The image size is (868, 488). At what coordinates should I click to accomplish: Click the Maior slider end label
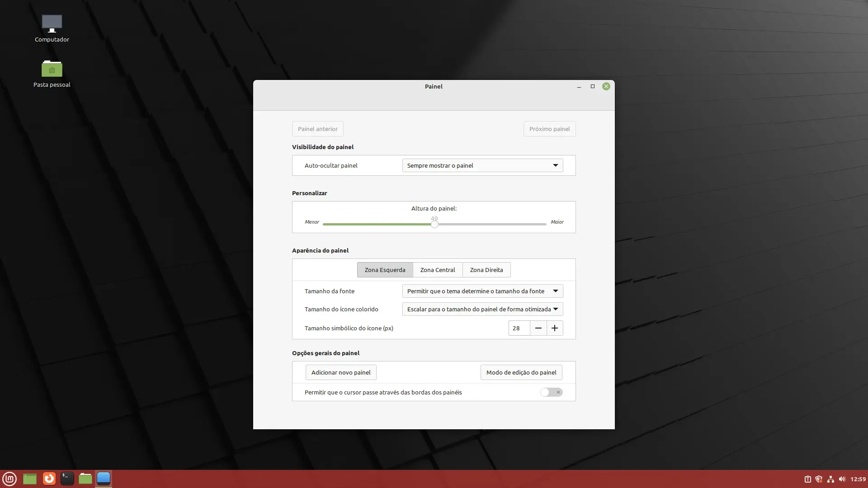(x=557, y=222)
